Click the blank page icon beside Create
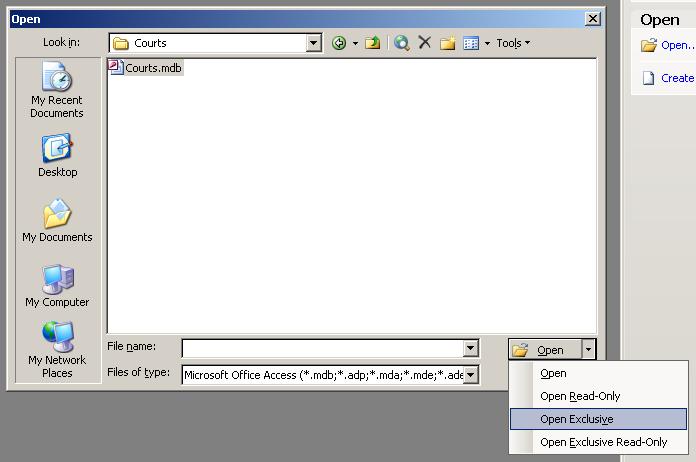The image size is (696, 462). [649, 78]
